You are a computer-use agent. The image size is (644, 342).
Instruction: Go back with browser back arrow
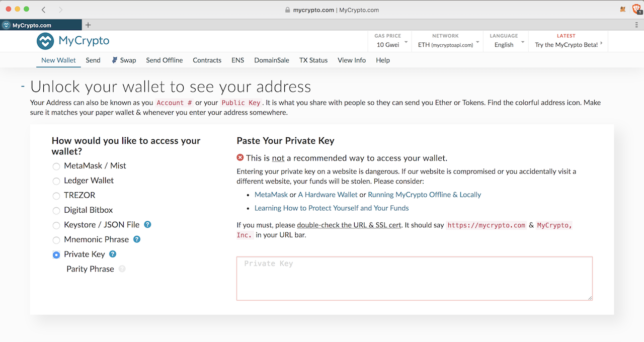[x=44, y=10]
